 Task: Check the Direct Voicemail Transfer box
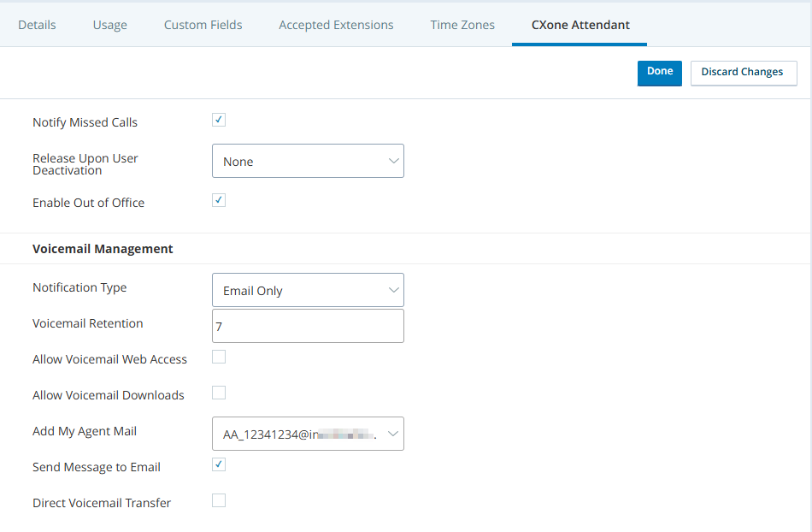pos(219,500)
